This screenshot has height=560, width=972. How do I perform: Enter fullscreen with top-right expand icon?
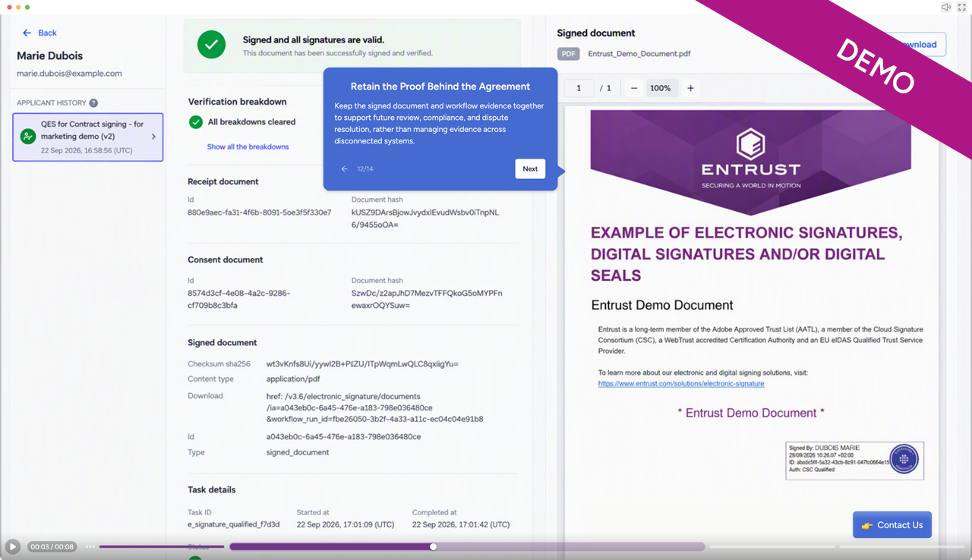[x=962, y=7]
